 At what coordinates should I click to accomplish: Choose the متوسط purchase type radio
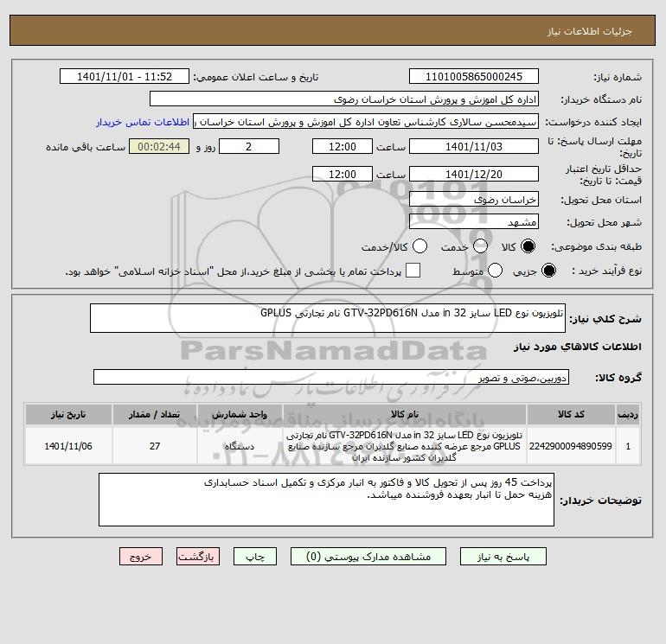496,271
